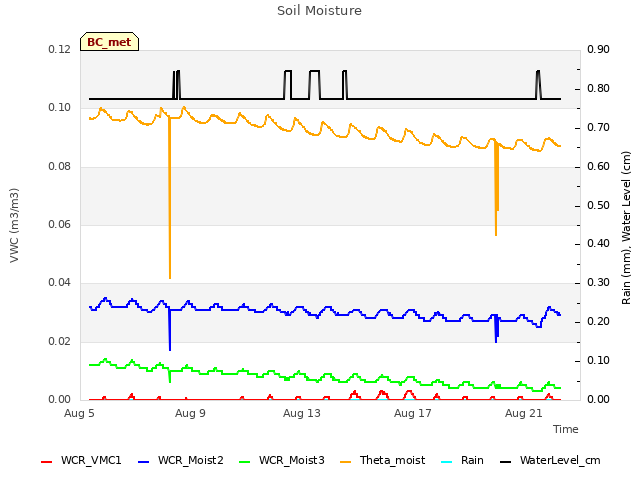640x480 pixels.
Task: Toggle the Theta_moist legend entry
Action: (x=382, y=460)
